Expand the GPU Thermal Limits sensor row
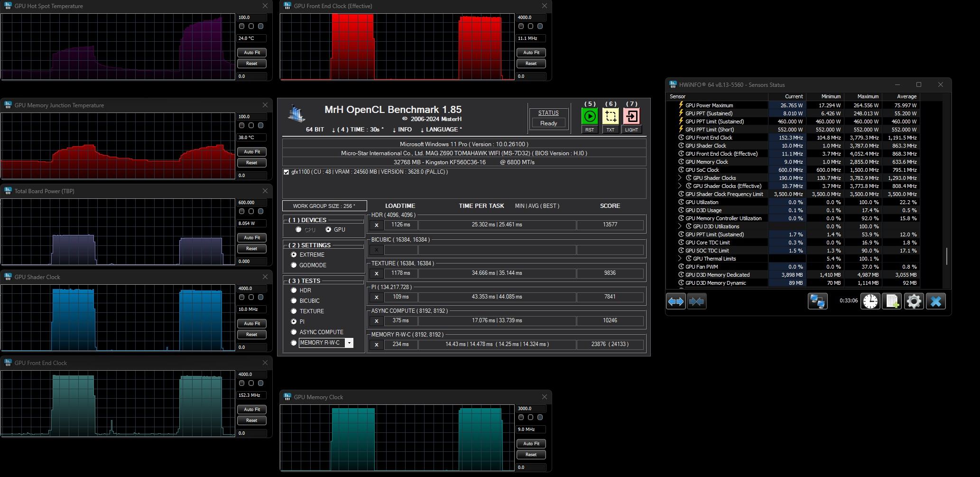980x477 pixels. click(680, 259)
